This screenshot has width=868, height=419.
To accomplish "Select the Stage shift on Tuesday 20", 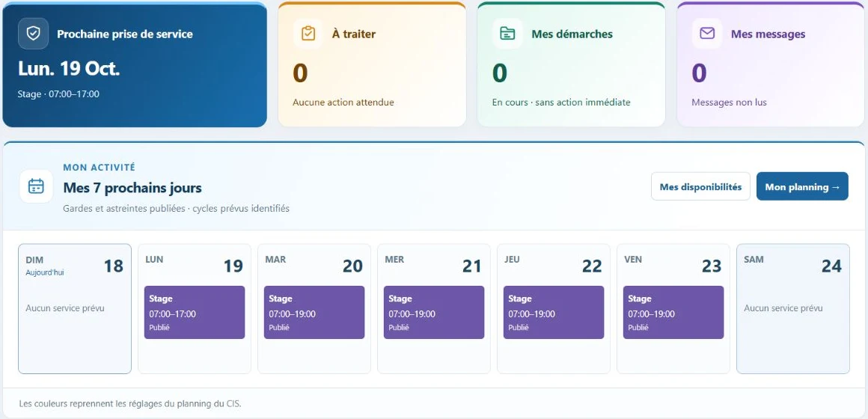I will (x=314, y=312).
